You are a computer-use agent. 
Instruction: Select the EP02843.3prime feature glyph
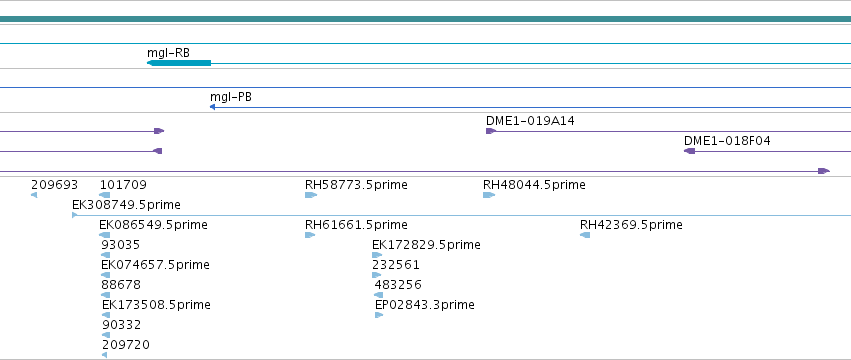point(379,315)
